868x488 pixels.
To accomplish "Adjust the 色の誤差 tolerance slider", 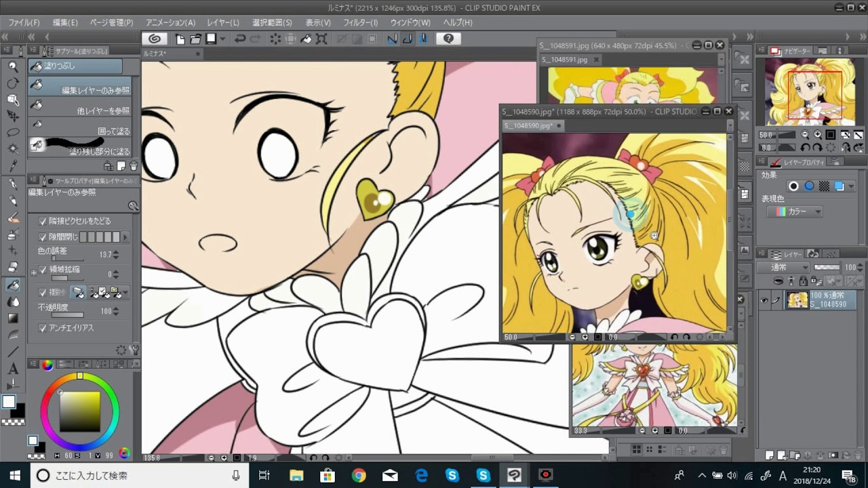I will [x=67, y=259].
